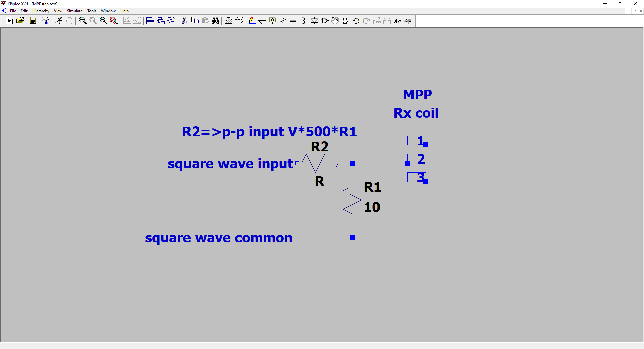The image size is (644, 349).
Task: Open the View menu
Action: point(58,11)
